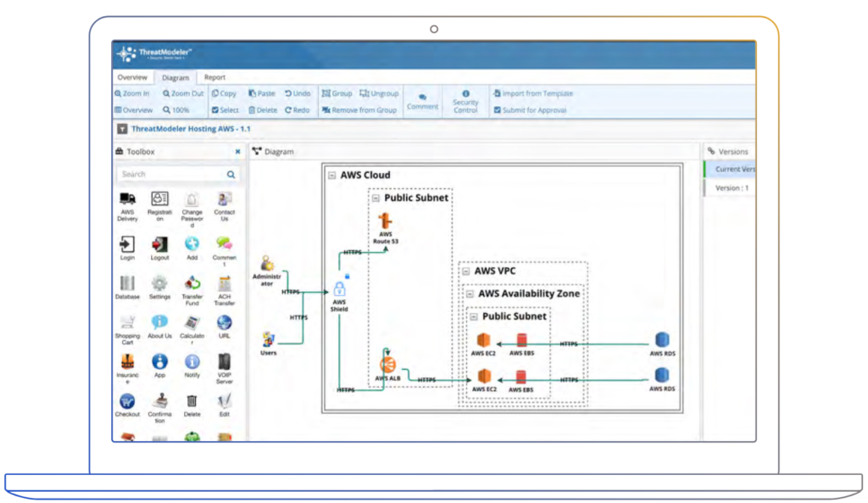868x503 pixels.
Task: Select the Calculator toolbox icon
Action: click(192, 322)
